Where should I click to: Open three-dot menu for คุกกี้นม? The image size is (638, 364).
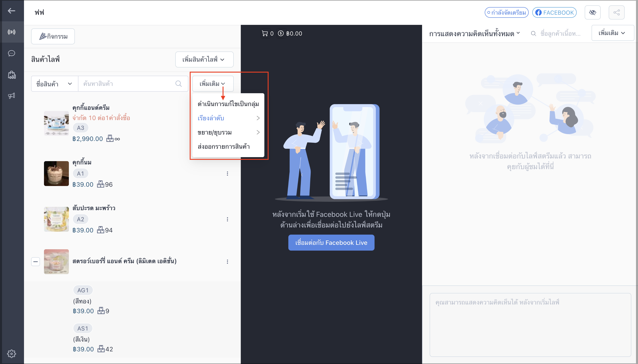[227, 174]
